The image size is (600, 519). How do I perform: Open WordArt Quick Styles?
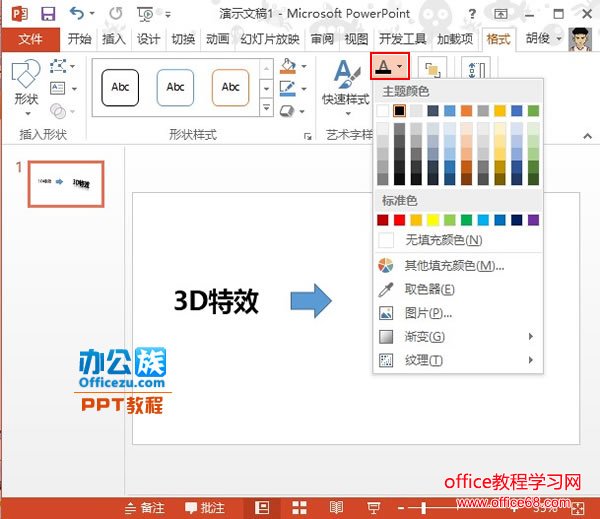346,88
